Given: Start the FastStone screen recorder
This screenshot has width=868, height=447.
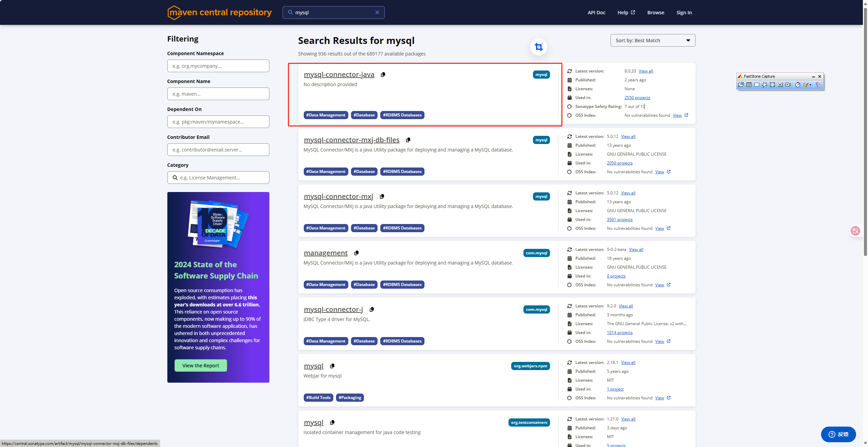Looking at the screenshot, I should pos(788,85).
